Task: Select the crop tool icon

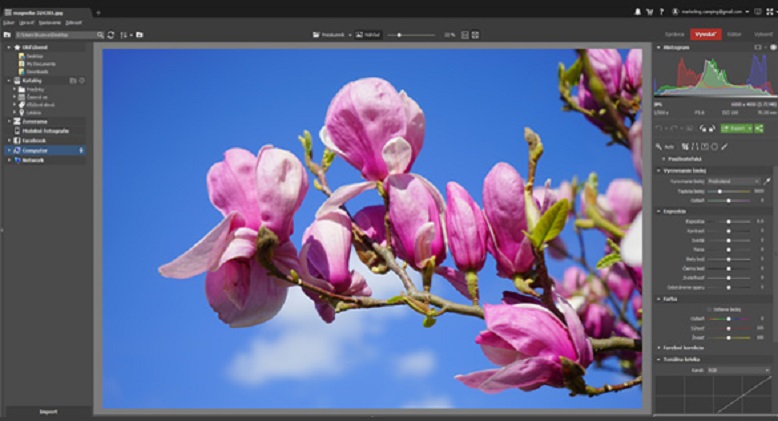Action: point(685,146)
